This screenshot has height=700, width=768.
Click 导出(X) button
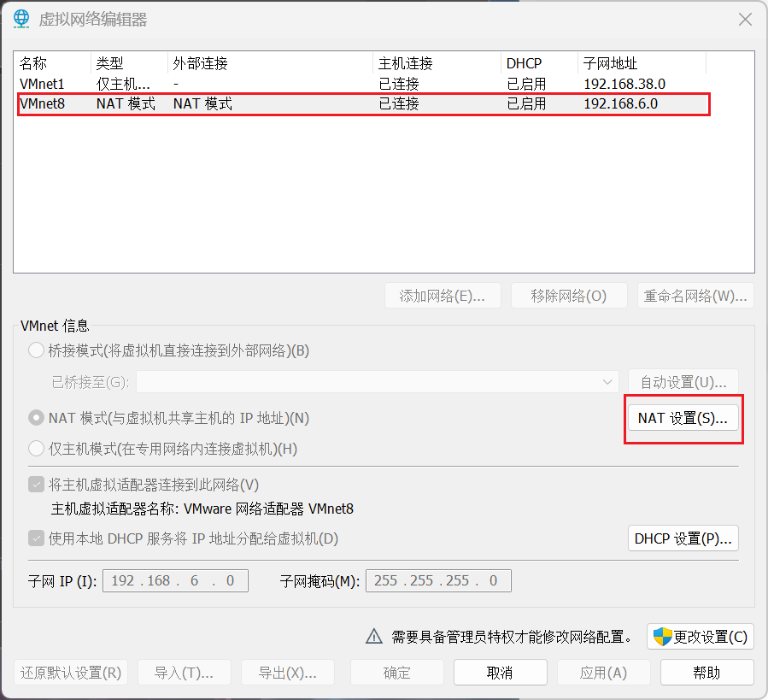coord(288,673)
